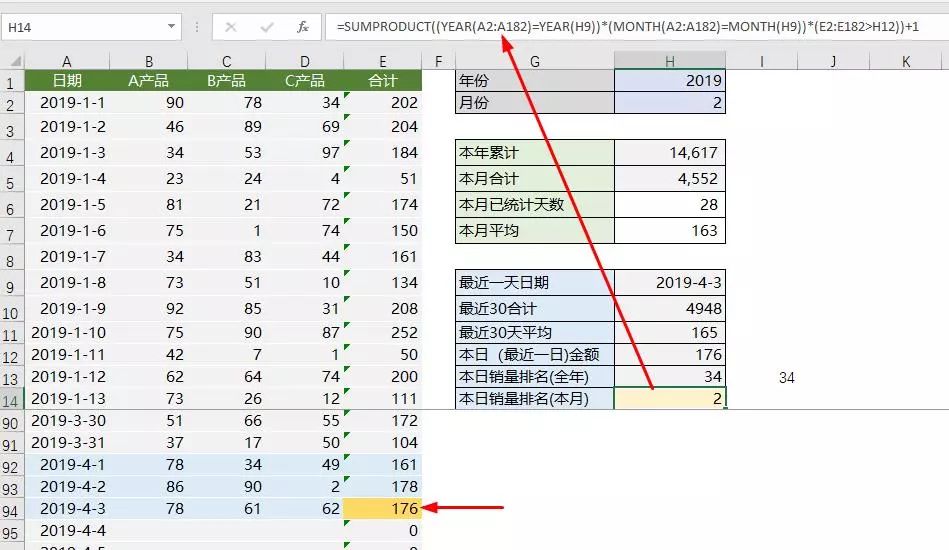Viewport: 949px width, 550px height.
Task: Select column B header
Action: click(x=149, y=61)
